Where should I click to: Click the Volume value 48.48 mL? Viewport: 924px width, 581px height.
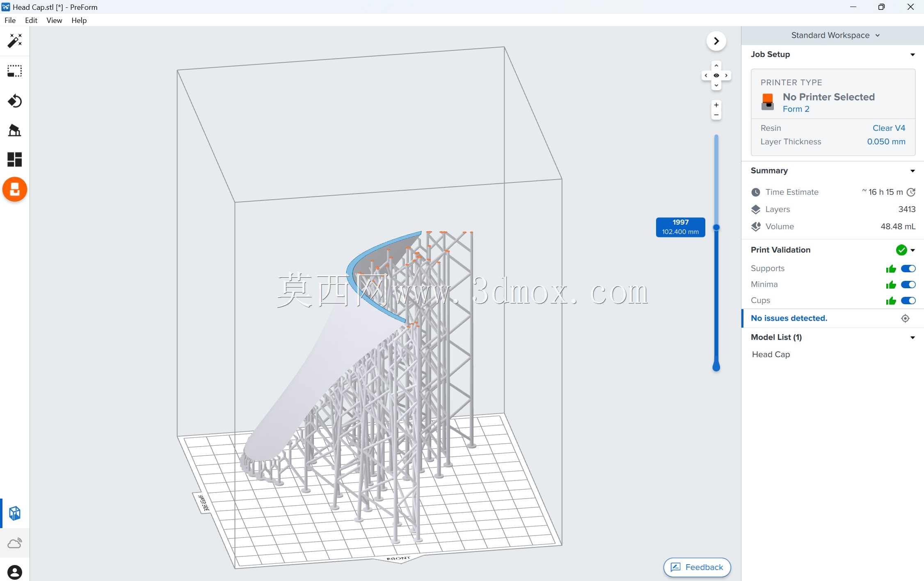tap(898, 226)
